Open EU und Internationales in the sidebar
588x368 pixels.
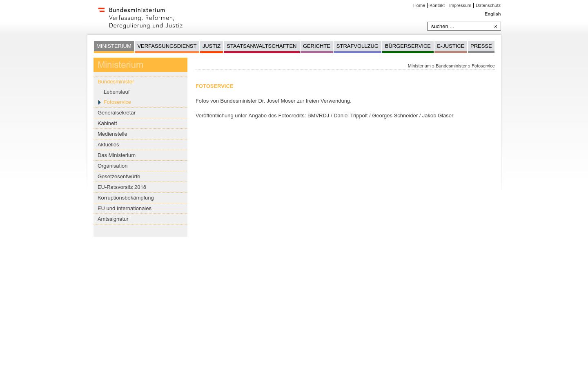coord(140,209)
